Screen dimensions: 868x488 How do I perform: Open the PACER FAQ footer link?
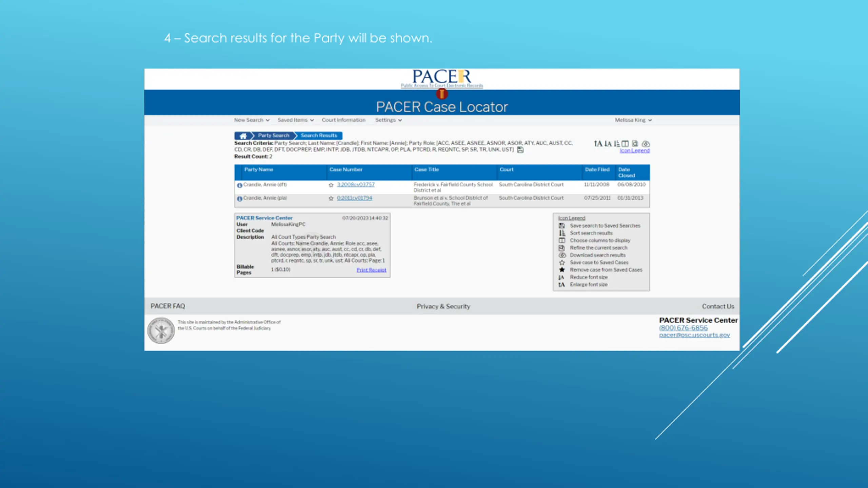(168, 306)
